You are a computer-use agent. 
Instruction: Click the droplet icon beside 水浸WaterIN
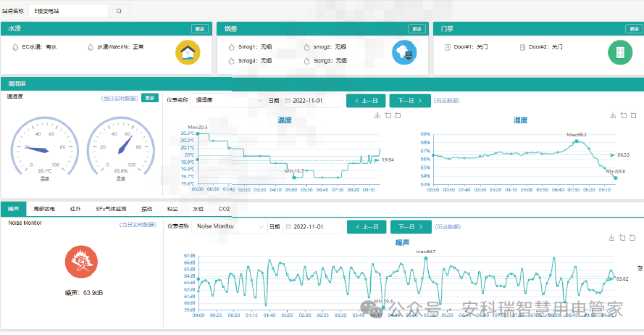pos(91,47)
